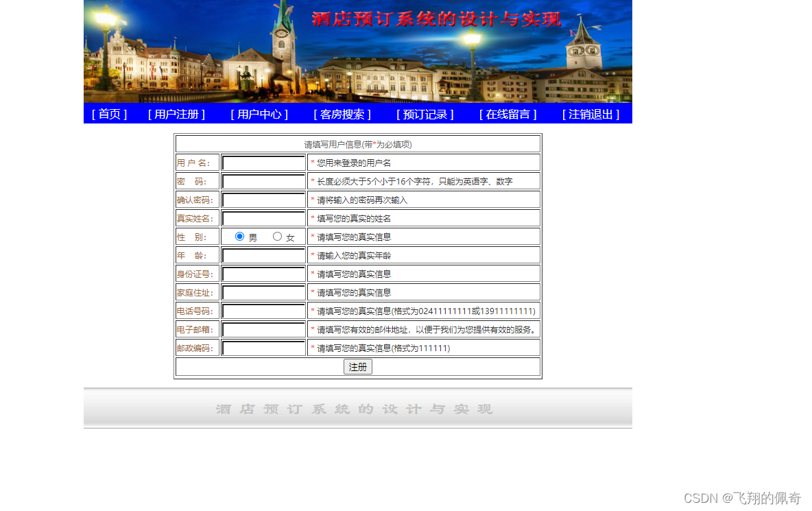Click the password length hint text
The width and height of the screenshot is (812, 511).
414,181
